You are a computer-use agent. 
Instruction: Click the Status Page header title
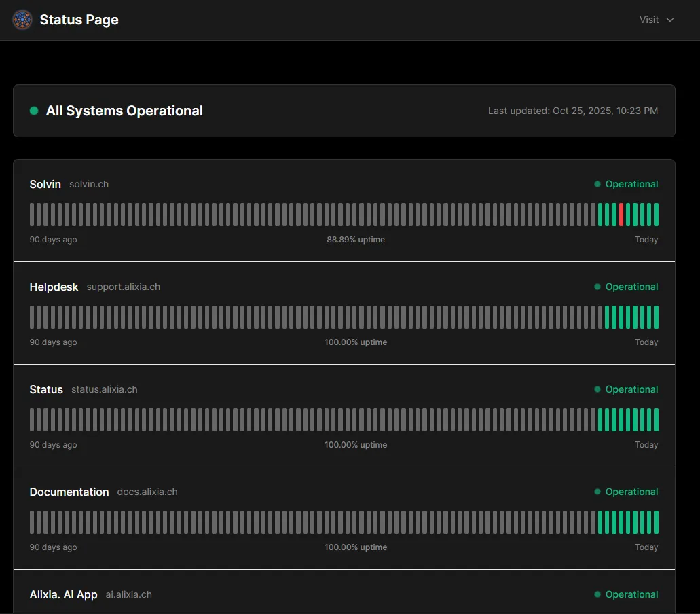point(79,20)
